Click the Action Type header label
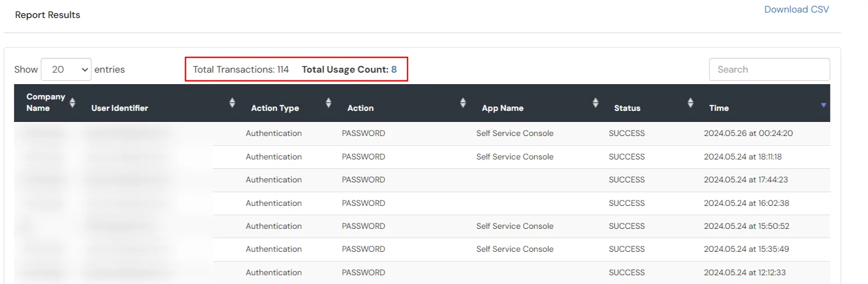Viewport: 868px width, 284px height. coord(275,108)
